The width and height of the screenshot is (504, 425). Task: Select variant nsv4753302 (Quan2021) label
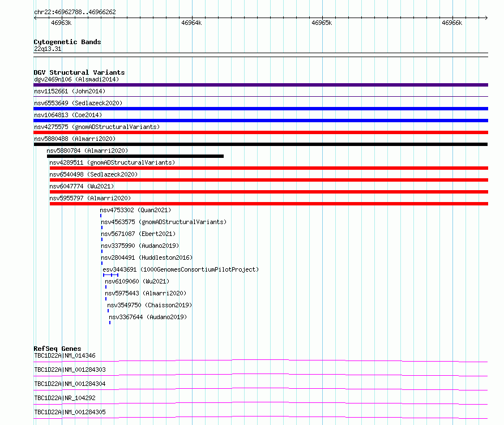tap(135, 210)
